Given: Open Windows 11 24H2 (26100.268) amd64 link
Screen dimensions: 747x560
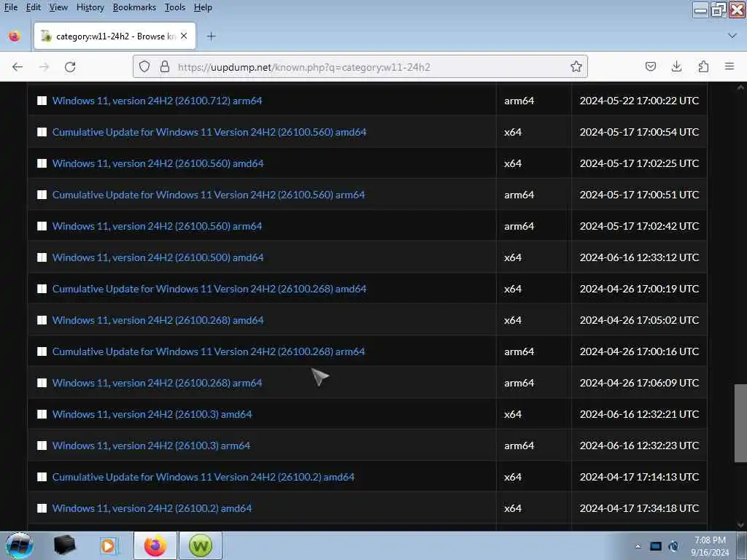Looking at the screenshot, I should (x=158, y=321).
